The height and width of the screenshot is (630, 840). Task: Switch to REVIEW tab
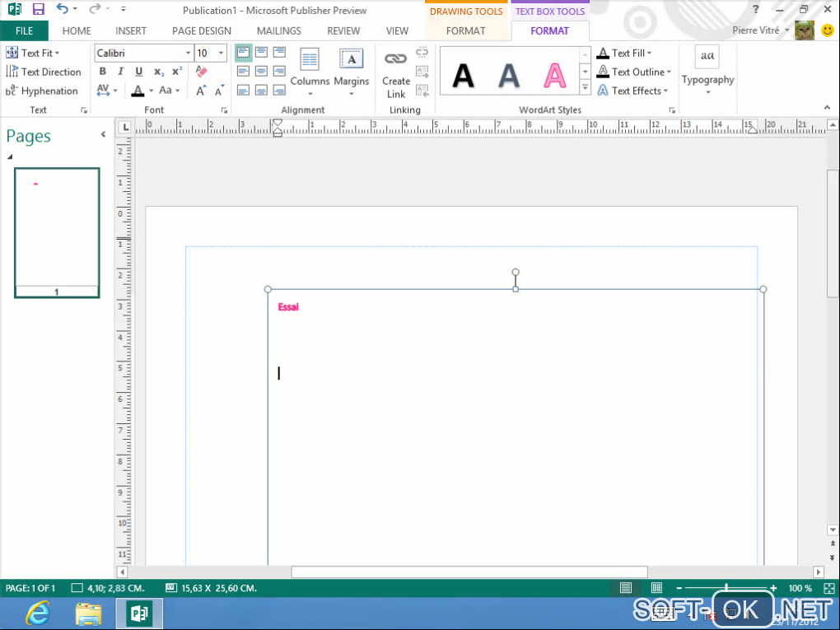[343, 31]
